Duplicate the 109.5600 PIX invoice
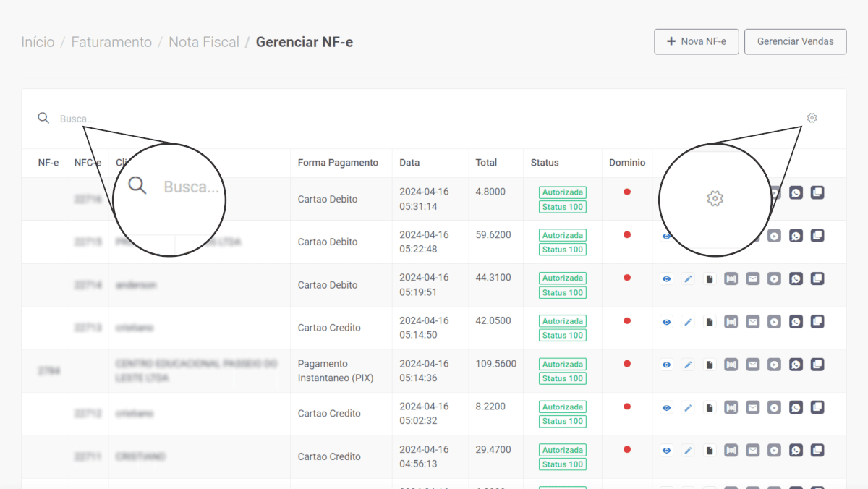Screen dimensions: 868x489 coord(817,365)
